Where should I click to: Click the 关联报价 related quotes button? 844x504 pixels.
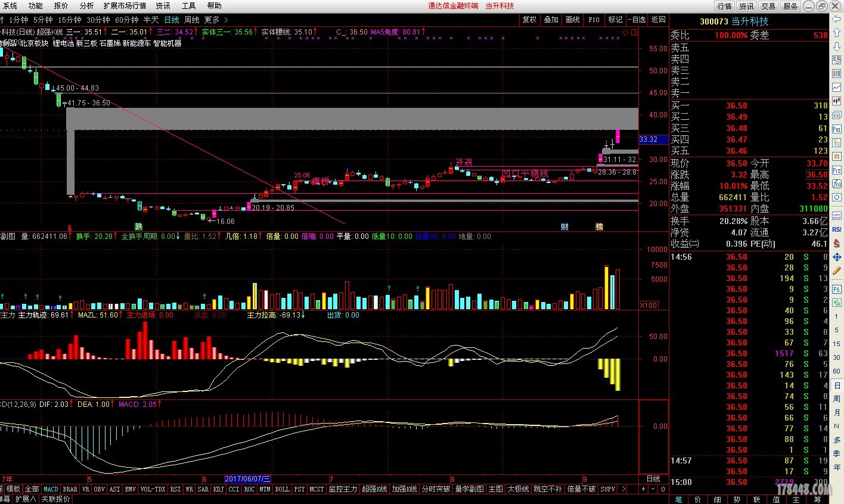coord(55,499)
